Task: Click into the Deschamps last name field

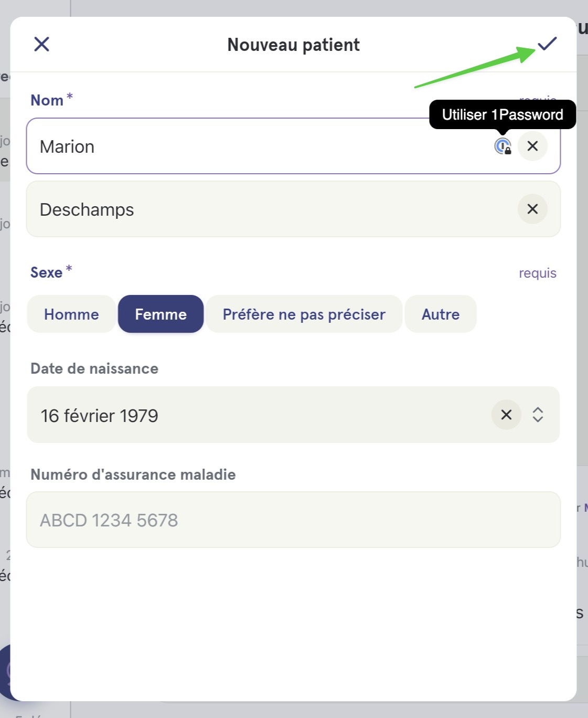Action: click(293, 209)
